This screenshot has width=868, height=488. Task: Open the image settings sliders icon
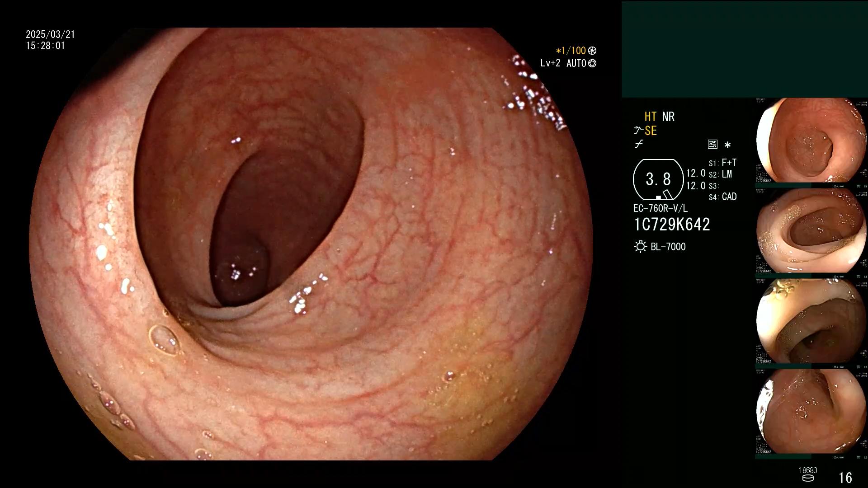click(x=712, y=145)
